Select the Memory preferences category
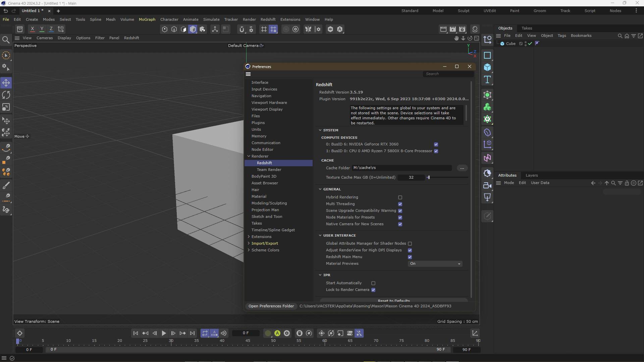 point(259,136)
